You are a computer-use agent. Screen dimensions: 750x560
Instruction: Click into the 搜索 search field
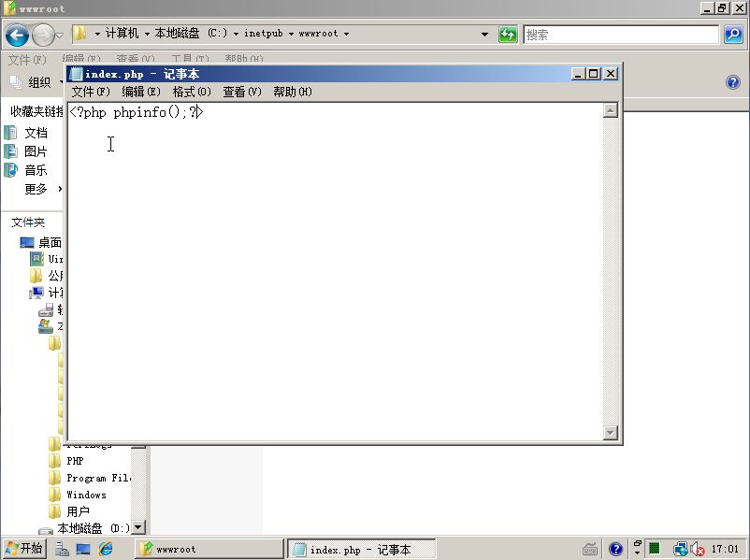coord(621,35)
